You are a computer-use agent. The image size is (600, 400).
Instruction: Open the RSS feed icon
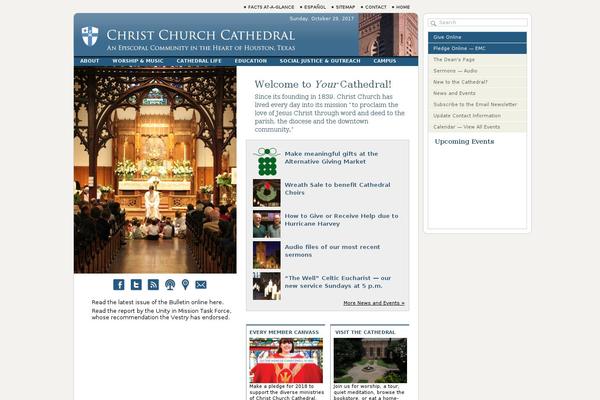tap(153, 284)
